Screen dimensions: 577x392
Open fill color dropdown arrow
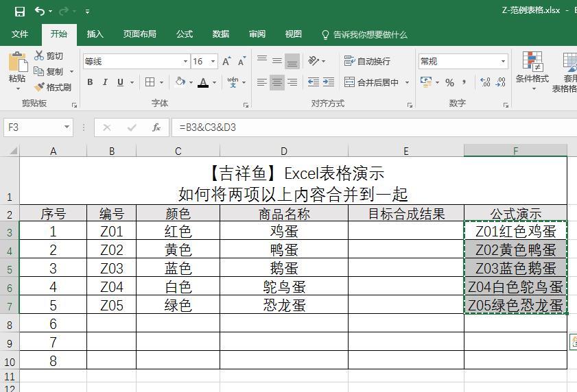click(191, 82)
